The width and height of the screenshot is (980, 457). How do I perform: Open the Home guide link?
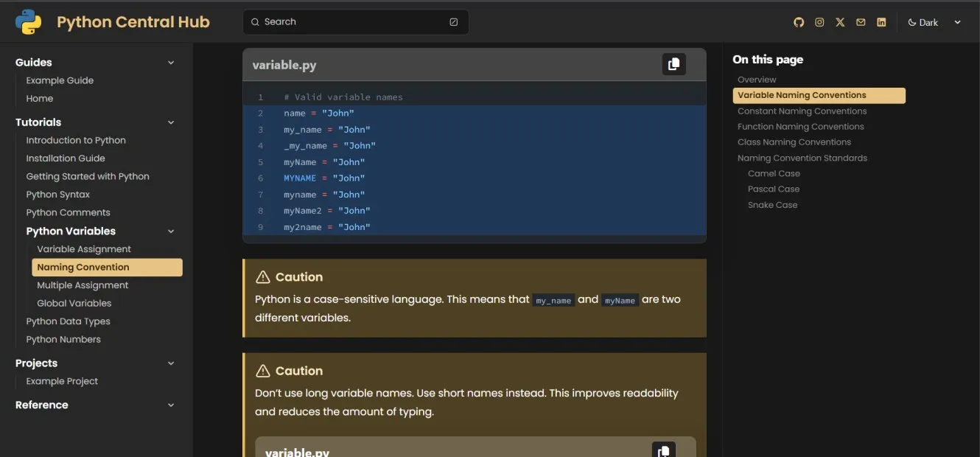coord(40,99)
